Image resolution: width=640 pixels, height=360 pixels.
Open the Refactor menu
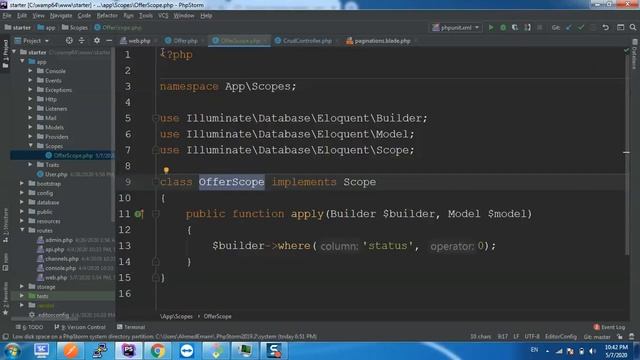(x=107, y=16)
